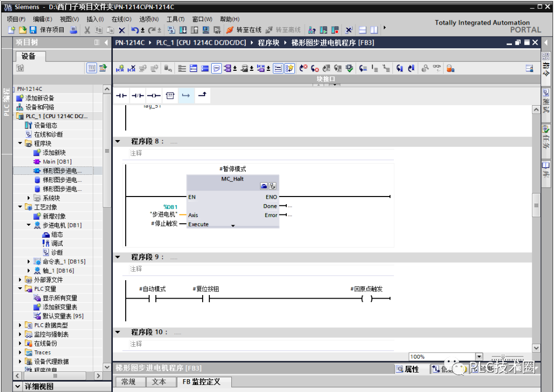Click the close branch icon

pos(202,95)
